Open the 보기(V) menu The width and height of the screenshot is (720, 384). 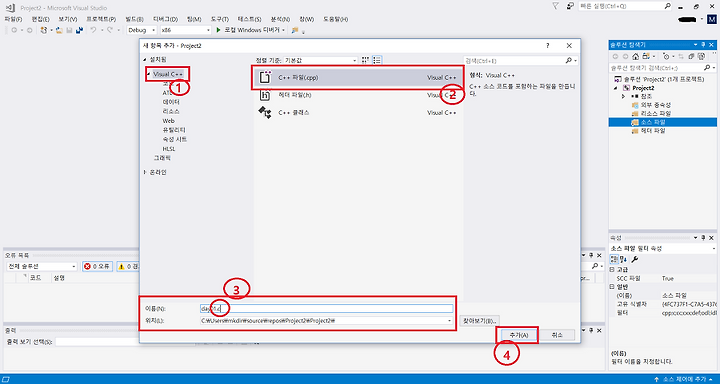[68, 19]
